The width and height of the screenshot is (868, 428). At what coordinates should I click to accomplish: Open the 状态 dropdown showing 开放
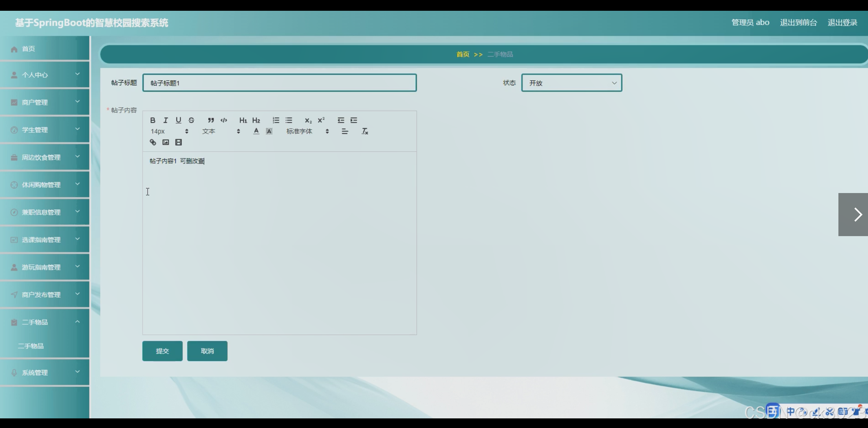pos(571,83)
